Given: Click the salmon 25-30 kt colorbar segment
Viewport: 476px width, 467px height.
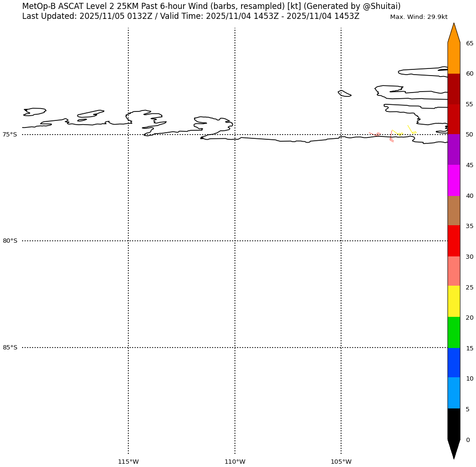Looking at the screenshot, I should [x=453, y=271].
